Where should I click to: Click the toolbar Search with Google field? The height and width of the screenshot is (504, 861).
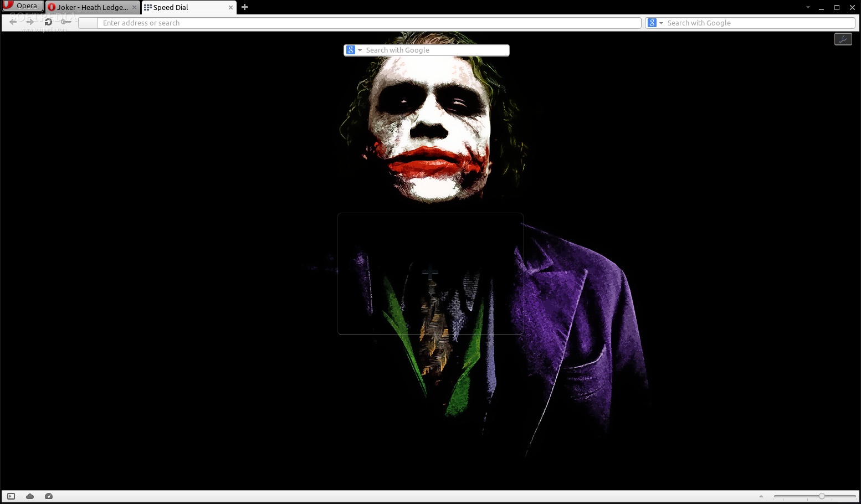click(758, 23)
